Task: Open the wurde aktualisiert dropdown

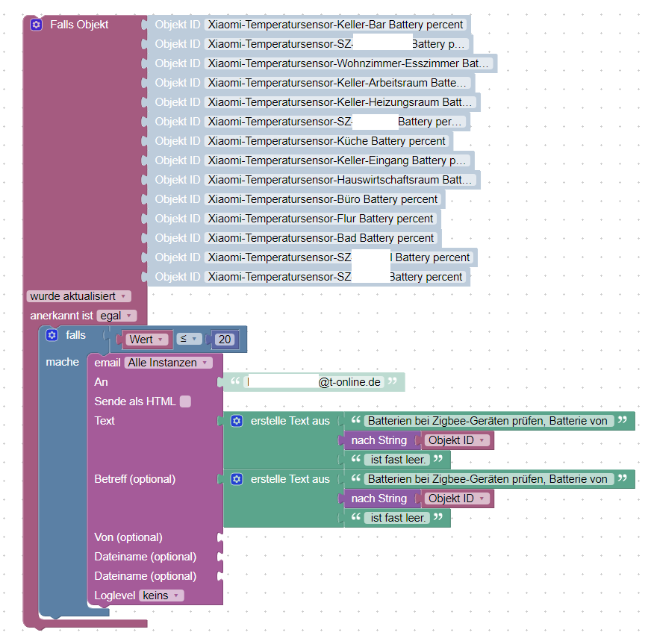Action: (x=78, y=296)
